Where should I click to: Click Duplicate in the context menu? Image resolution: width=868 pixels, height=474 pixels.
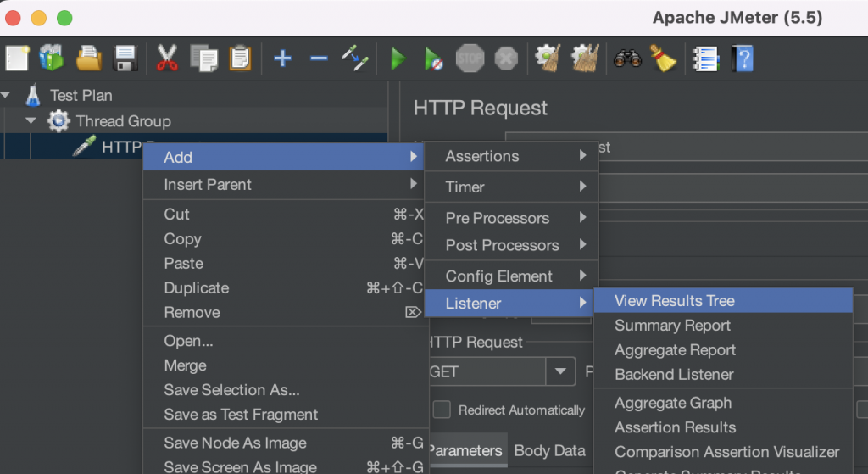[x=197, y=288]
